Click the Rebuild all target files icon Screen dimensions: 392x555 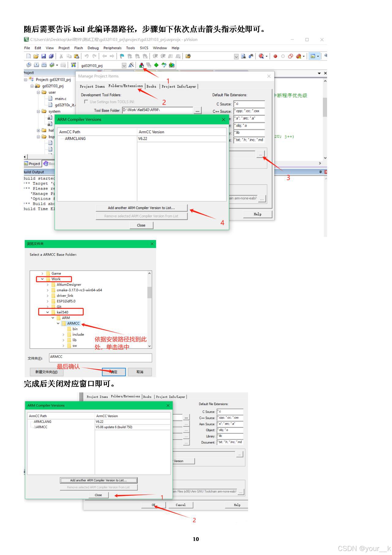click(44, 65)
